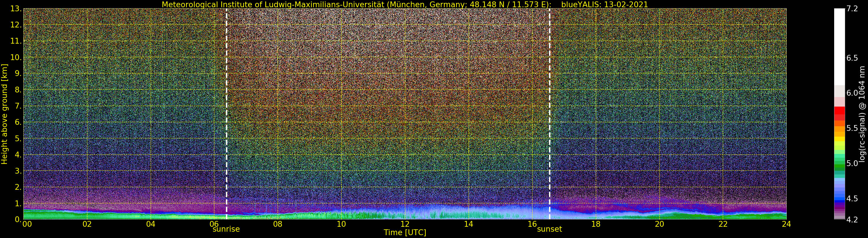Click the "2." height axis tick label
This screenshot has height=238, width=868.
point(18,187)
